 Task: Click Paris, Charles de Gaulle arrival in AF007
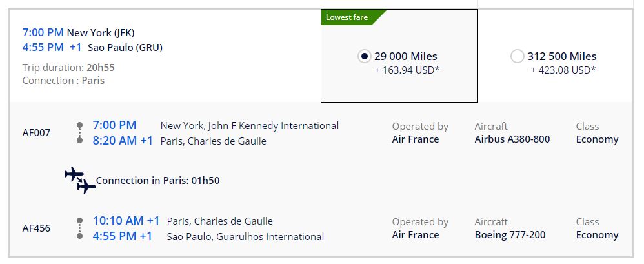coord(213,141)
